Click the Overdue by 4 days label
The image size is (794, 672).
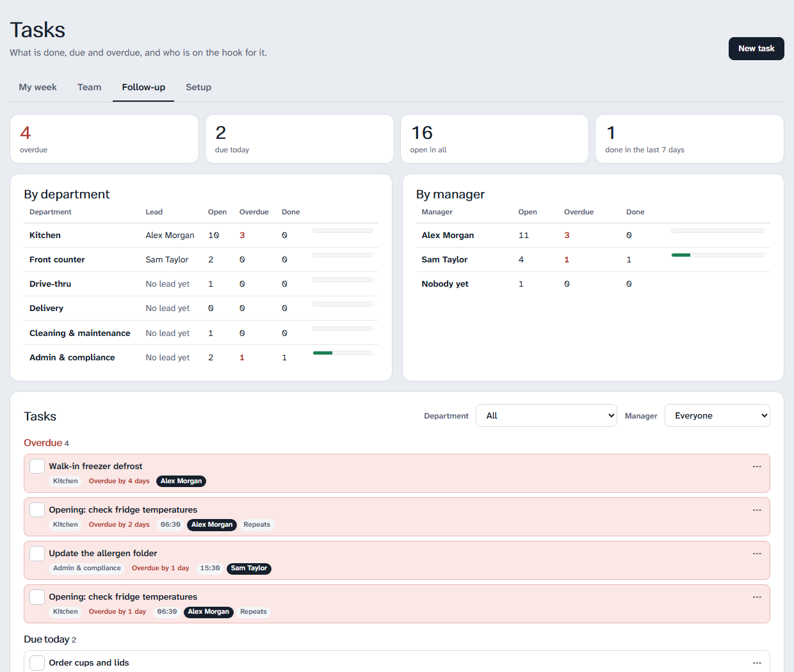(x=119, y=481)
